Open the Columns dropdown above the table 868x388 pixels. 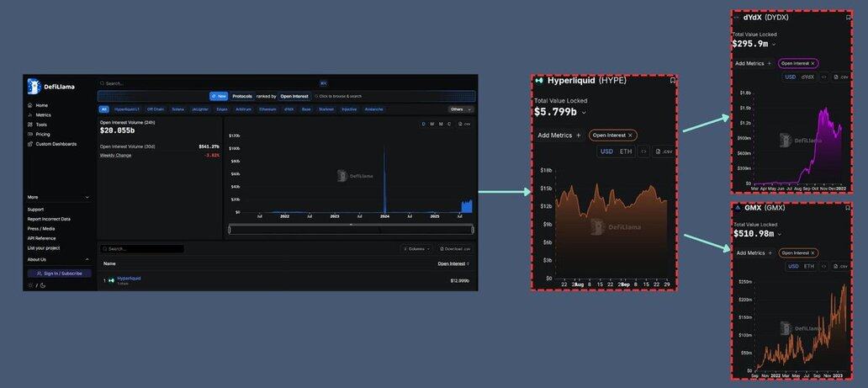pyautogui.click(x=416, y=249)
